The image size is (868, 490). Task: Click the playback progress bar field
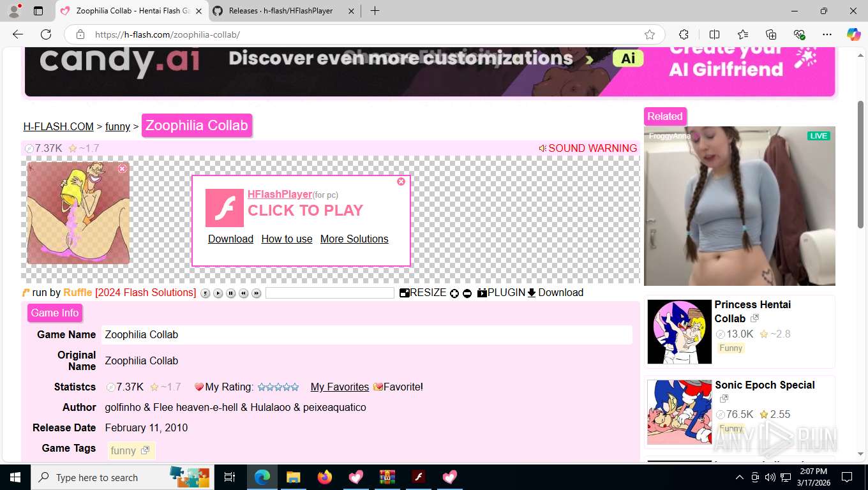pos(330,293)
